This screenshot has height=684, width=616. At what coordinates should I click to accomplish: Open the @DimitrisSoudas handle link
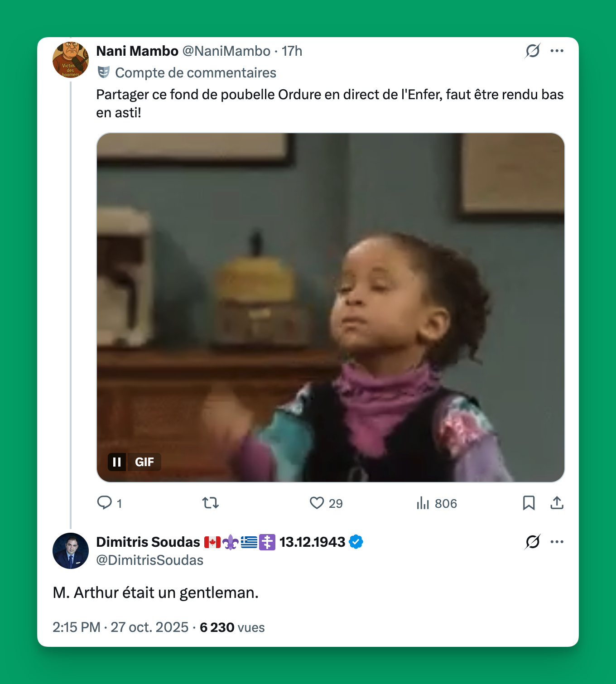point(150,560)
